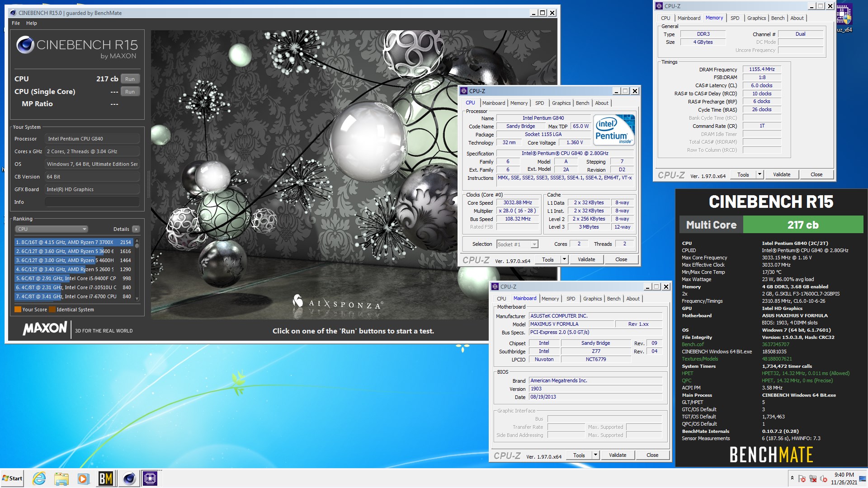Click the BENCHMATE logo in result panel
This screenshot has height=488, width=868.
tap(771, 455)
